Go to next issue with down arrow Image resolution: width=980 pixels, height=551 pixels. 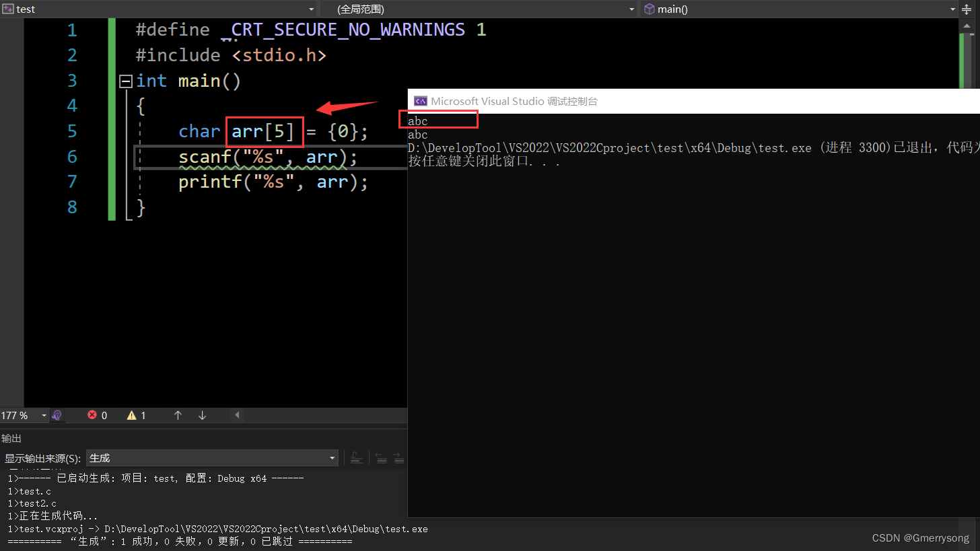pos(202,415)
